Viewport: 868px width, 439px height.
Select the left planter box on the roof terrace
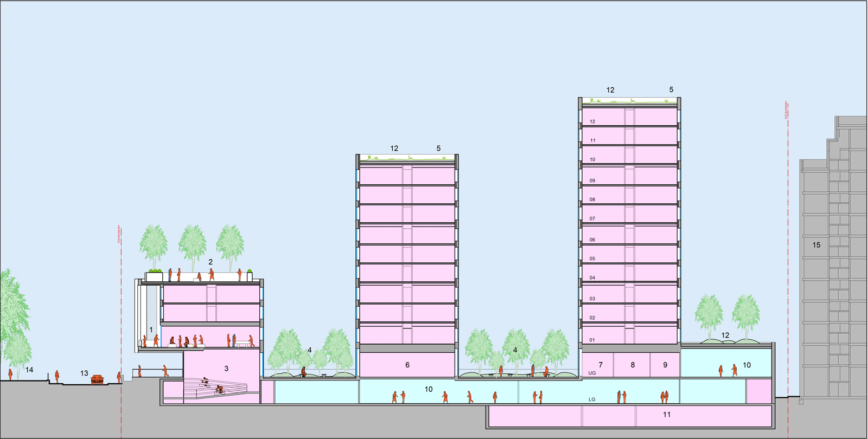click(154, 276)
